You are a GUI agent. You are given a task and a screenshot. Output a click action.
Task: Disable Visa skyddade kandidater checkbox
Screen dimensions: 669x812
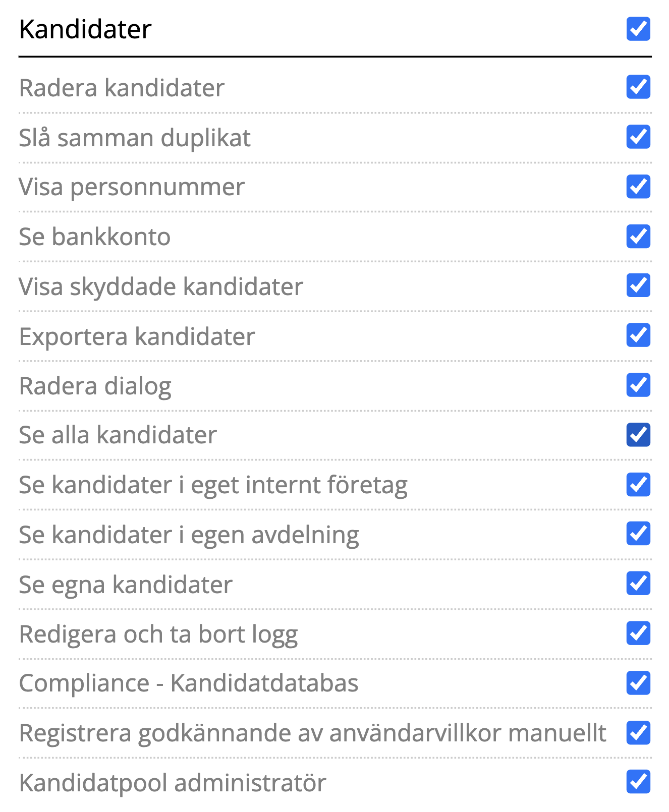click(638, 286)
